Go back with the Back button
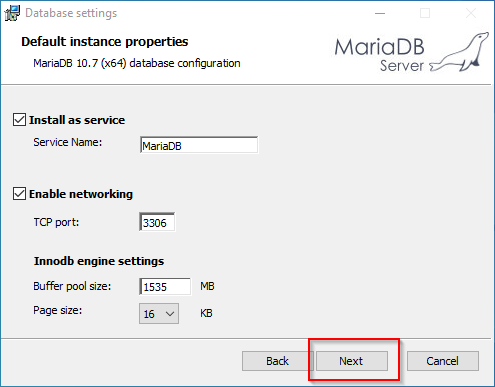This screenshot has width=495, height=387. pos(277,361)
